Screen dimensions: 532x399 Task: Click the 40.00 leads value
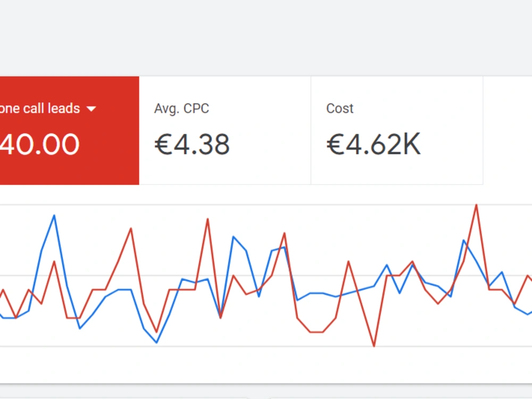click(40, 145)
